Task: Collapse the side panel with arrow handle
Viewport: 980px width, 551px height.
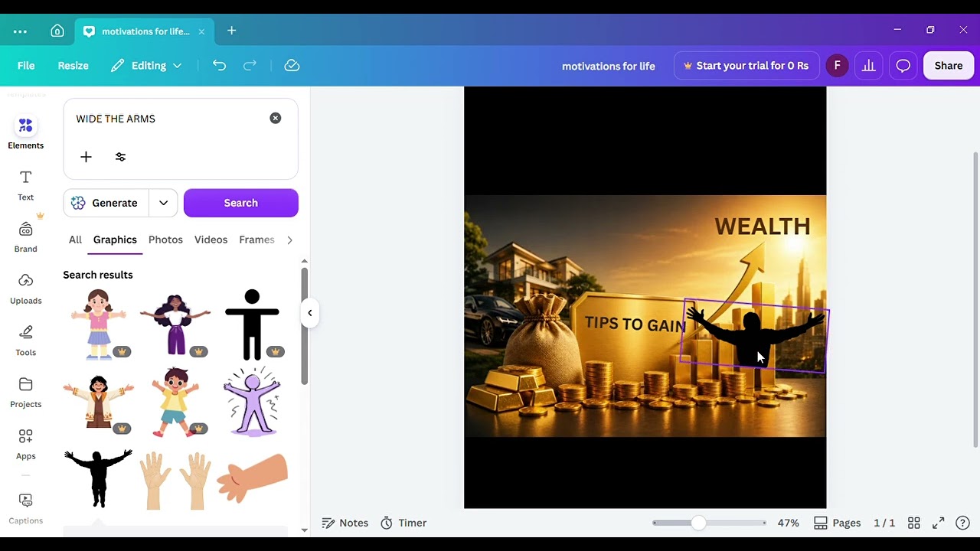Action: [309, 312]
